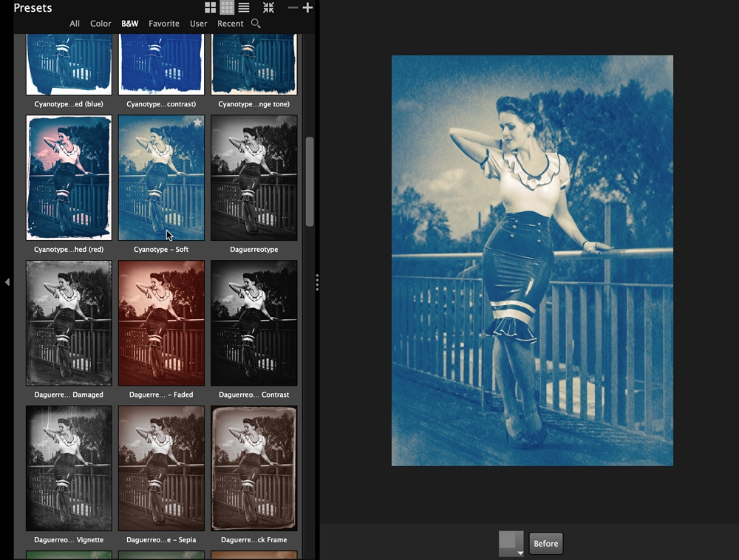Screen dimensions: 739x560
Task: Click the 'Daguerreo… Vignette' label text
Action: (x=69, y=540)
